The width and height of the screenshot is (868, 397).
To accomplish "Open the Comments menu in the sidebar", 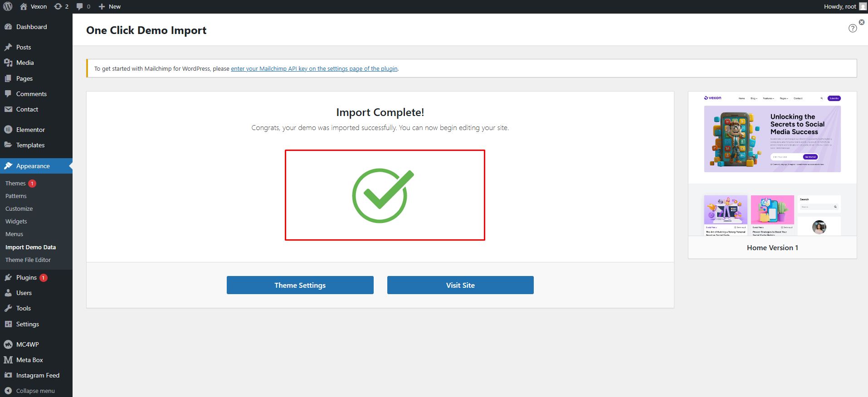I will pyautogui.click(x=36, y=94).
